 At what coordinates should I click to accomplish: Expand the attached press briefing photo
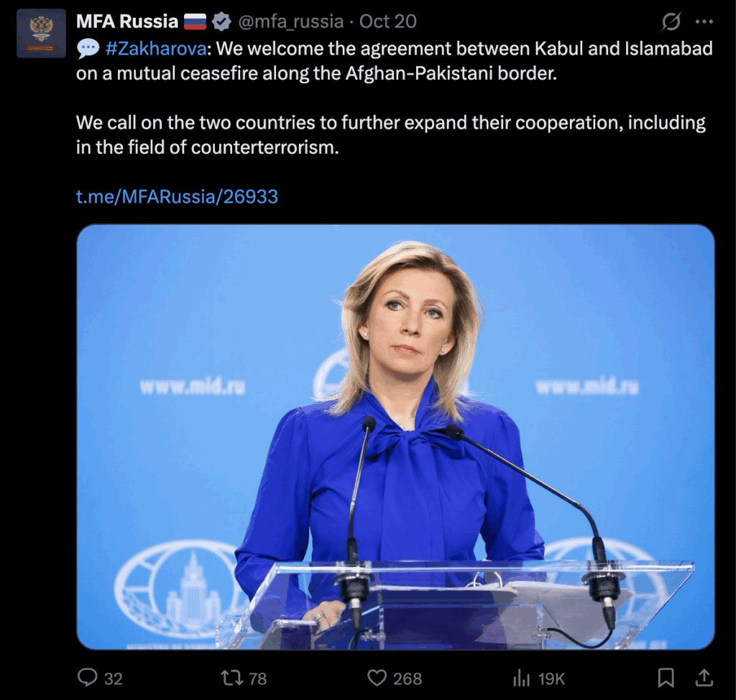(x=396, y=437)
